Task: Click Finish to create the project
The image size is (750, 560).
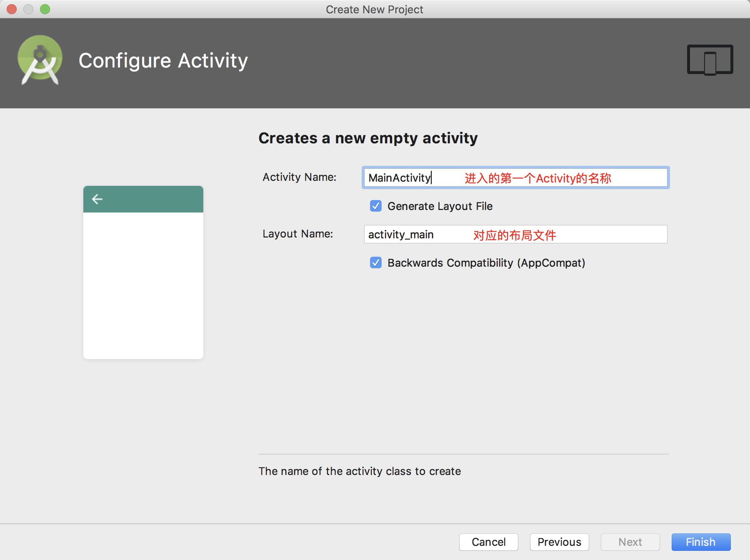Action: tap(701, 542)
